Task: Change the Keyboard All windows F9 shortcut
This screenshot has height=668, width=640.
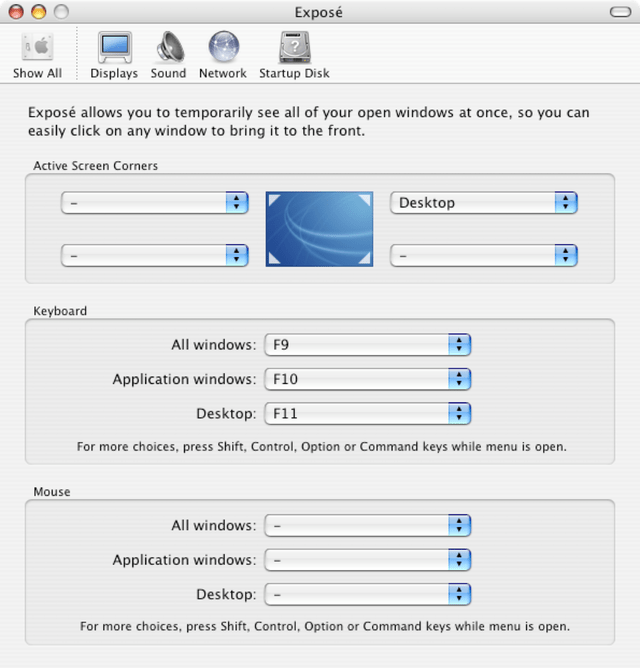Action: pos(367,345)
